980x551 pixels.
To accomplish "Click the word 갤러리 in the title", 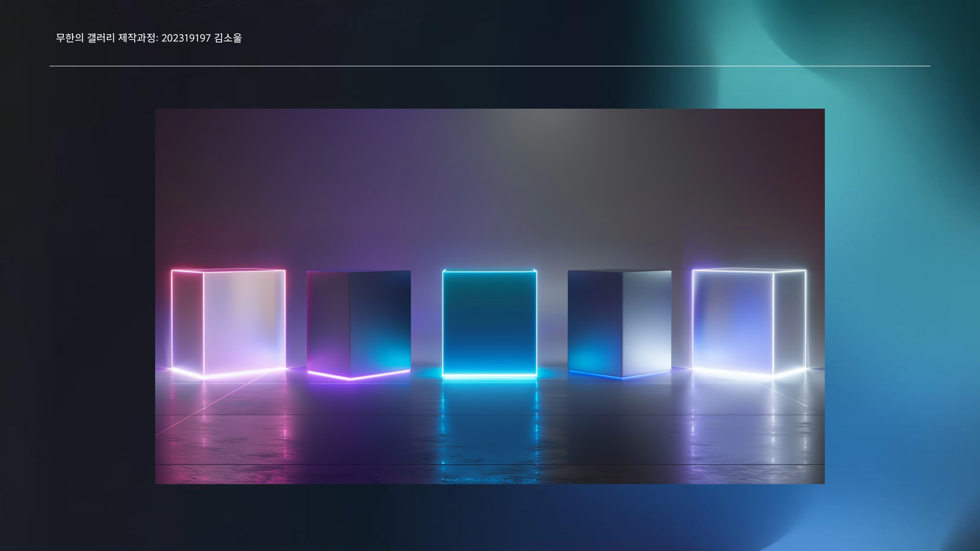I will click(x=101, y=38).
